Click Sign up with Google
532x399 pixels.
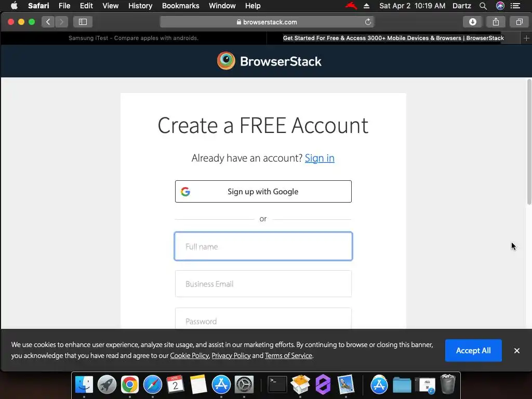[263, 191]
